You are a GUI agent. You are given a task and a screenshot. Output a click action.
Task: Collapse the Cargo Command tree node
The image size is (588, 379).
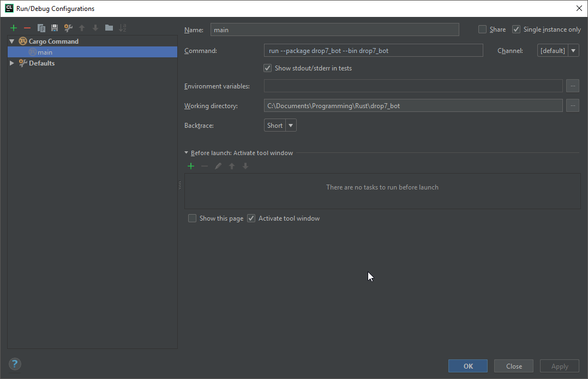11,41
